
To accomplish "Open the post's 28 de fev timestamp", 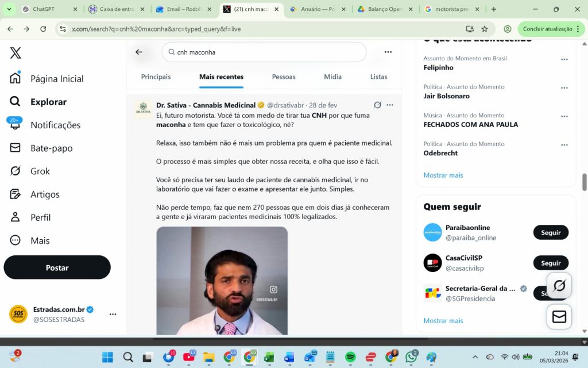I will pos(323,105).
